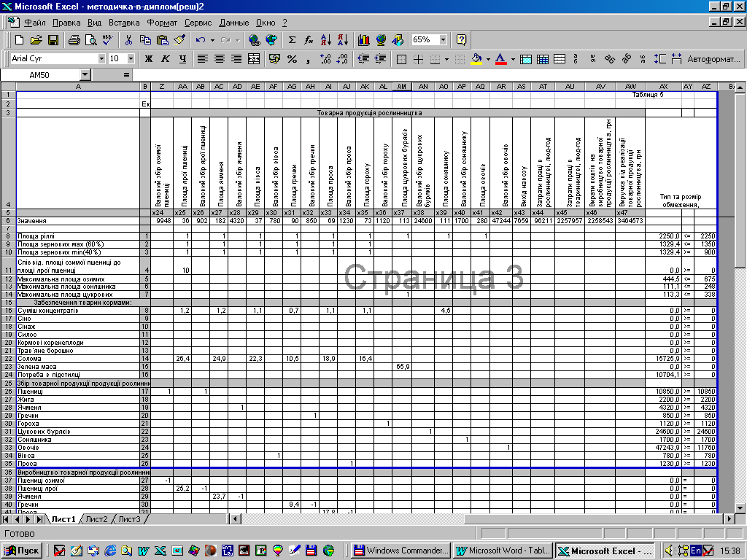Toggle the Drawing toolbar icon
Screen dimensions: 747x560
pyautogui.click(x=398, y=40)
